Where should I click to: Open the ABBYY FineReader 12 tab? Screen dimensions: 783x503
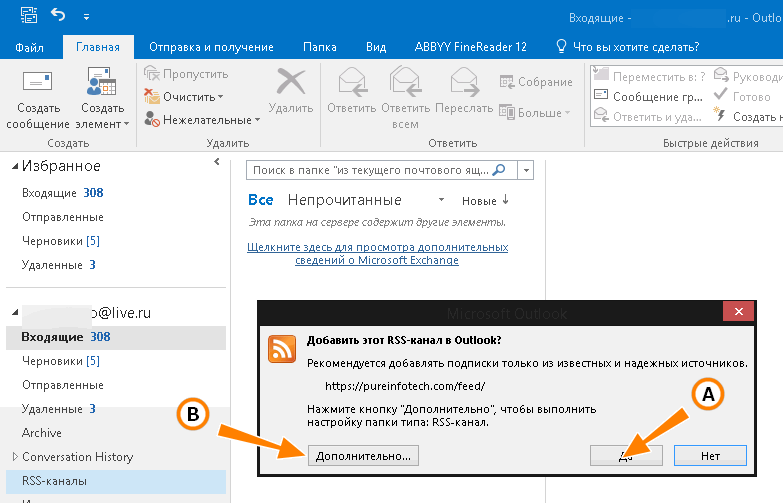(x=471, y=47)
